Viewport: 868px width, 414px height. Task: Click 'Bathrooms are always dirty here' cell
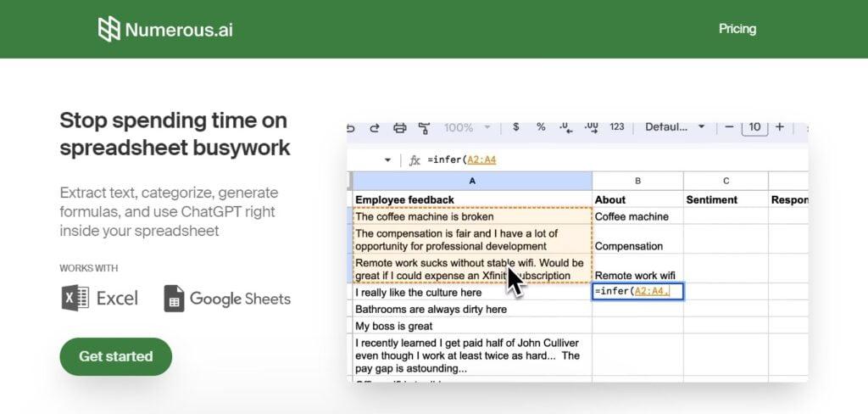[472, 309]
